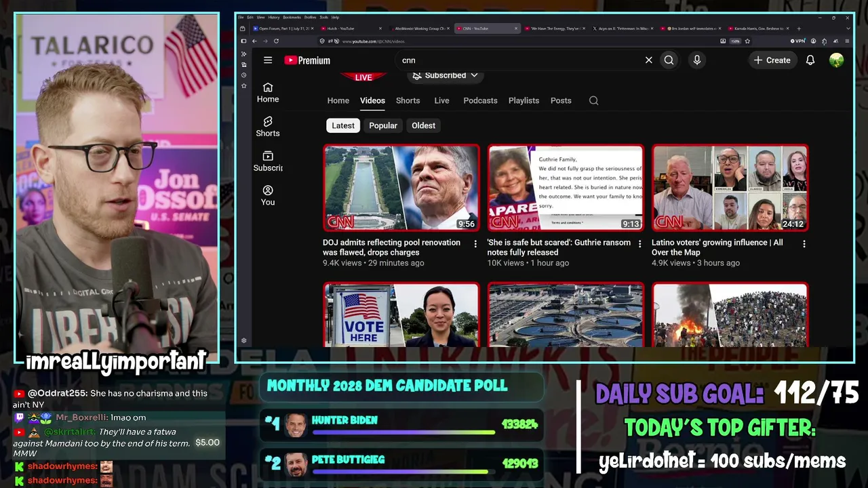Close the CNN - YouTube browser tab
The image size is (868, 488).
pos(516,28)
